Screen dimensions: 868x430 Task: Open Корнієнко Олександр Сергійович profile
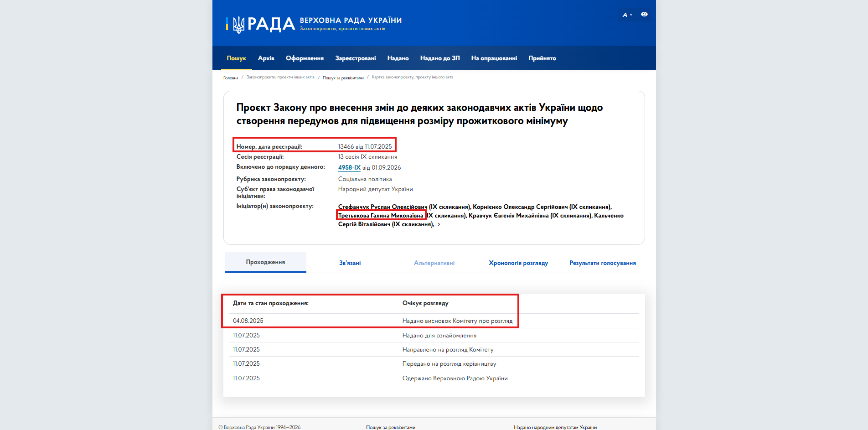click(x=520, y=207)
